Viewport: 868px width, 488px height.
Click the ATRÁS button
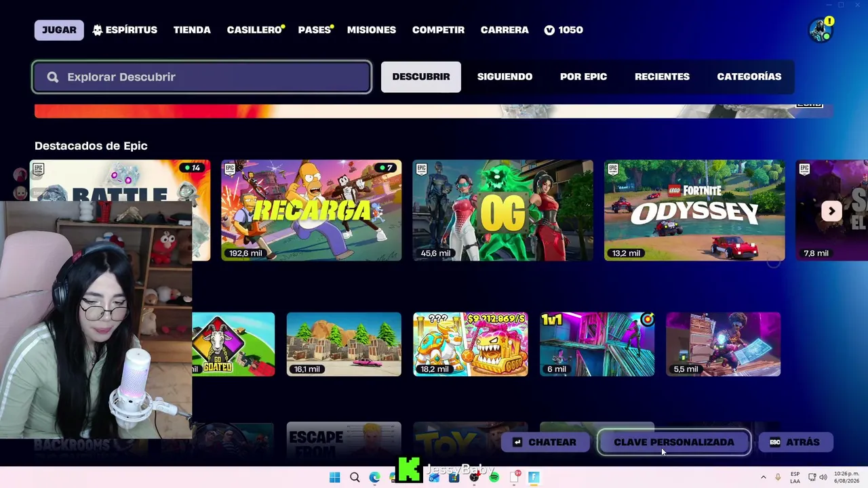[795, 442]
